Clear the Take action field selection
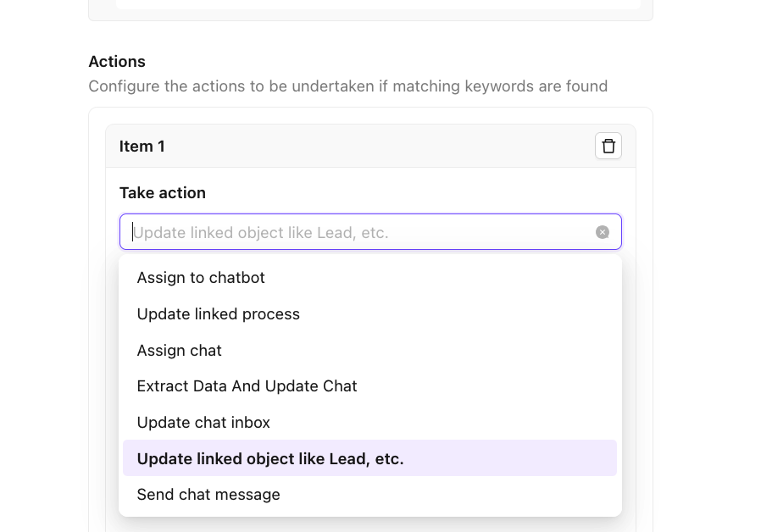The width and height of the screenshot is (761, 532). [602, 232]
